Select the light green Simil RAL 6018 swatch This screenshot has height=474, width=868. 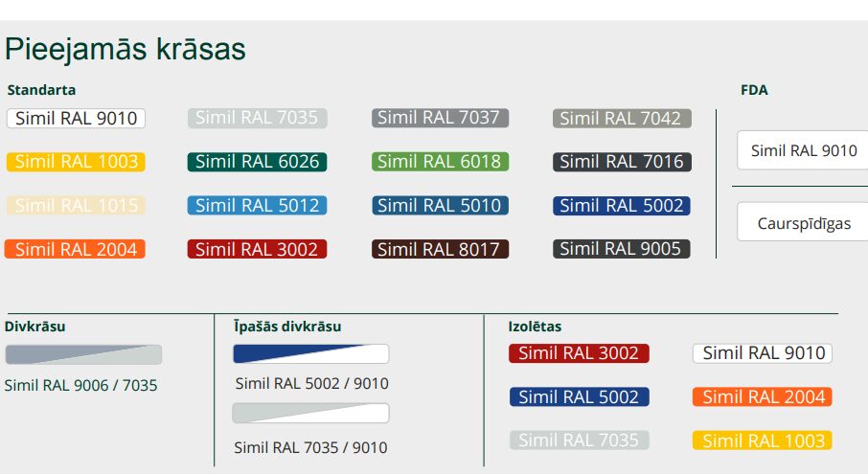pyautogui.click(x=439, y=162)
